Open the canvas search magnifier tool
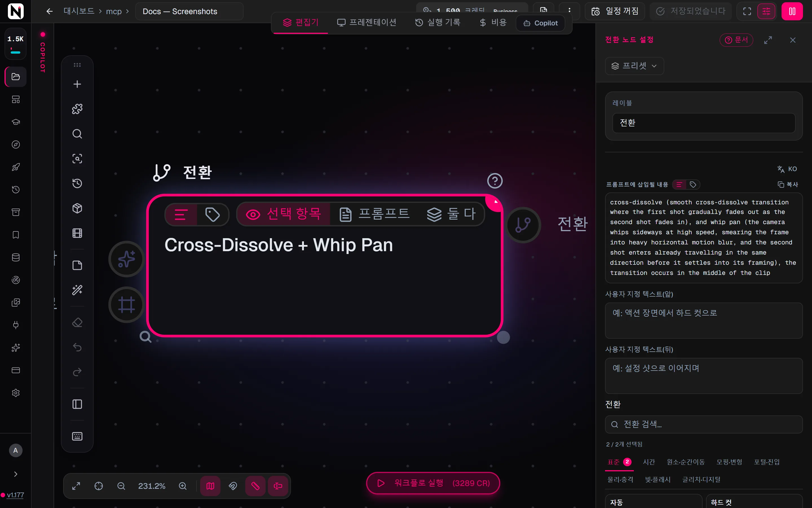 pyautogui.click(x=77, y=134)
